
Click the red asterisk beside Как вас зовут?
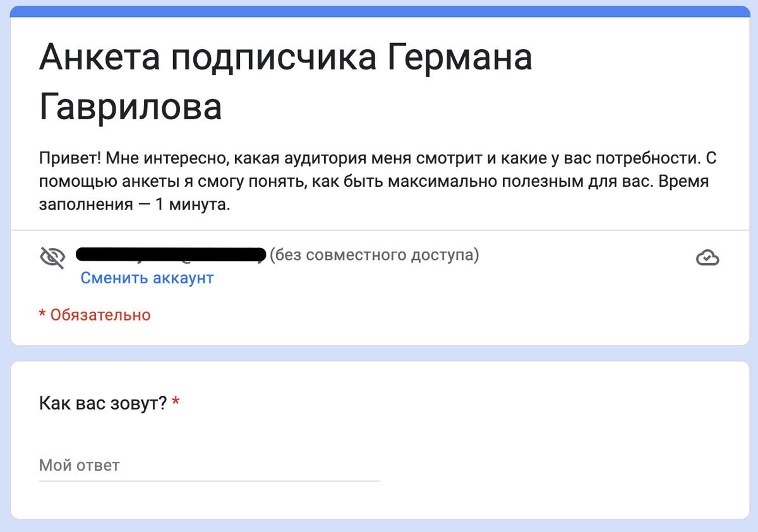click(x=176, y=401)
